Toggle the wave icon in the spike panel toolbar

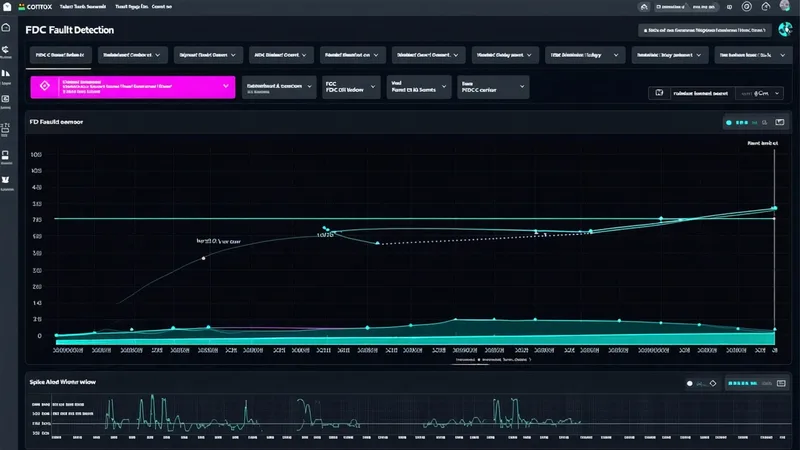pos(701,384)
